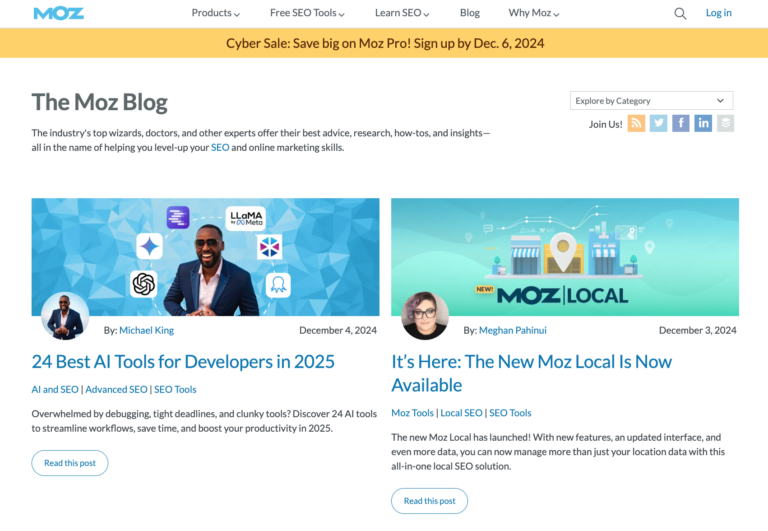Open the Why Moz menu
Screen dimensions: 768x531
click(x=534, y=13)
